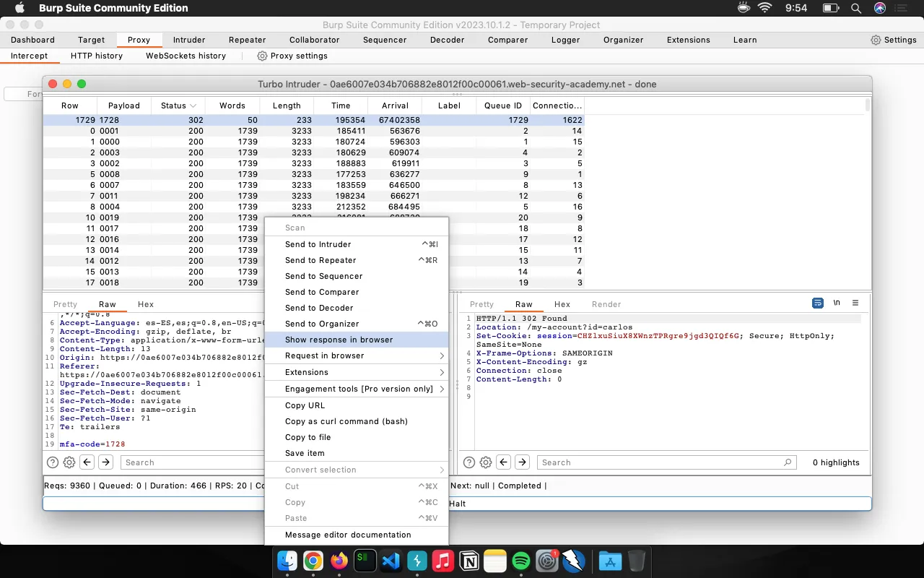This screenshot has height=578, width=924.
Task: Choose Send to Repeater from context menu
Action: coord(321,260)
